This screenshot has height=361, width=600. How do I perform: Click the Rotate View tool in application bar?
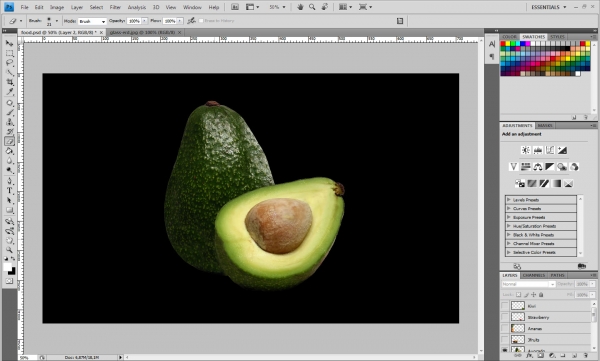pos(324,7)
